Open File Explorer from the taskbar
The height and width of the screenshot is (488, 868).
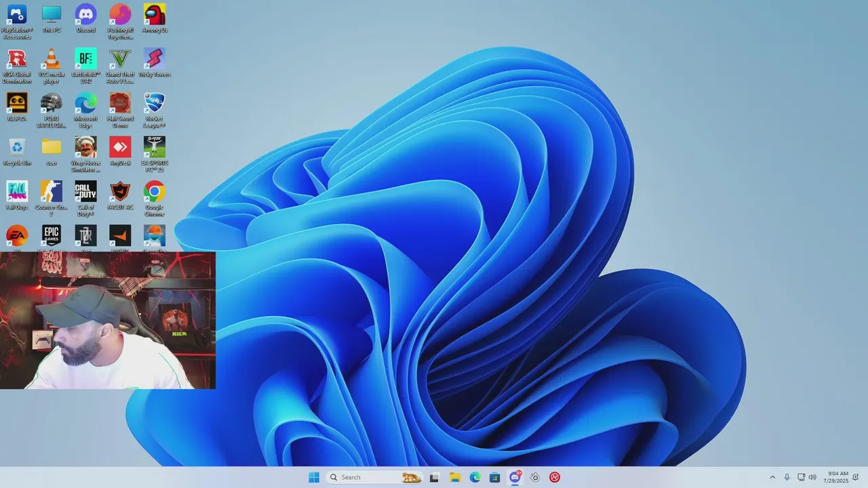click(455, 477)
